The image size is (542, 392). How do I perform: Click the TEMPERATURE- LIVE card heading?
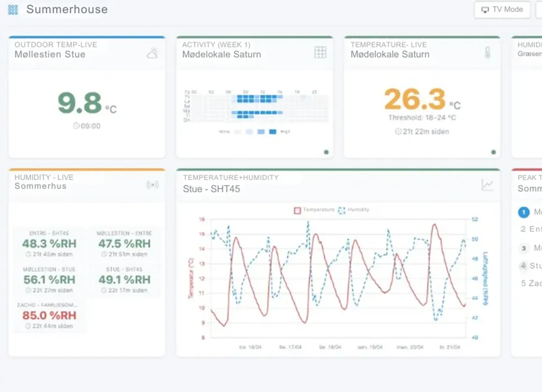[x=388, y=45]
